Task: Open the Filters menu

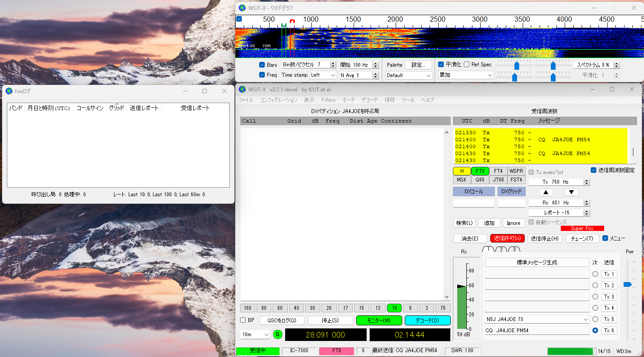Action: pos(329,100)
